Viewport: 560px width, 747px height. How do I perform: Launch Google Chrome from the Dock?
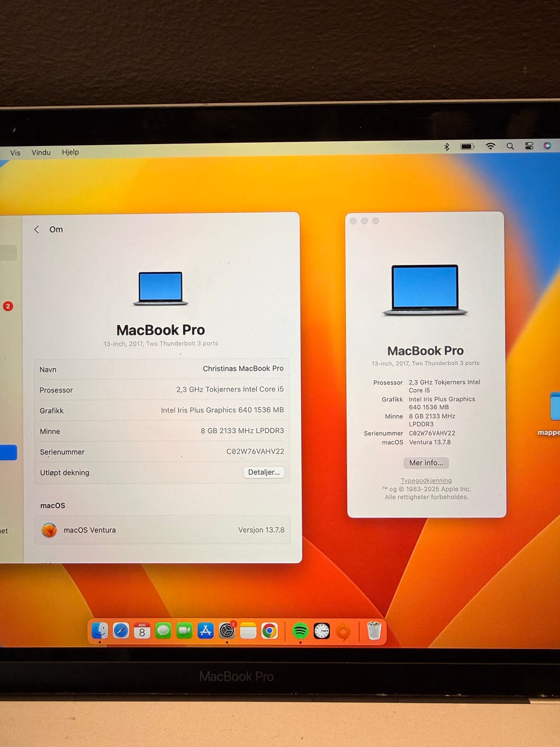click(269, 631)
